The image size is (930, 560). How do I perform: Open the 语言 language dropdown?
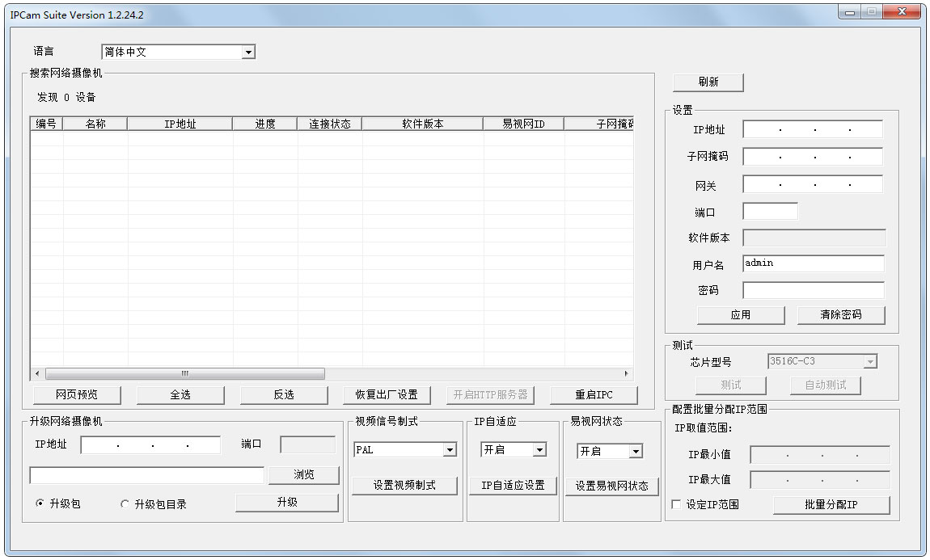(249, 51)
